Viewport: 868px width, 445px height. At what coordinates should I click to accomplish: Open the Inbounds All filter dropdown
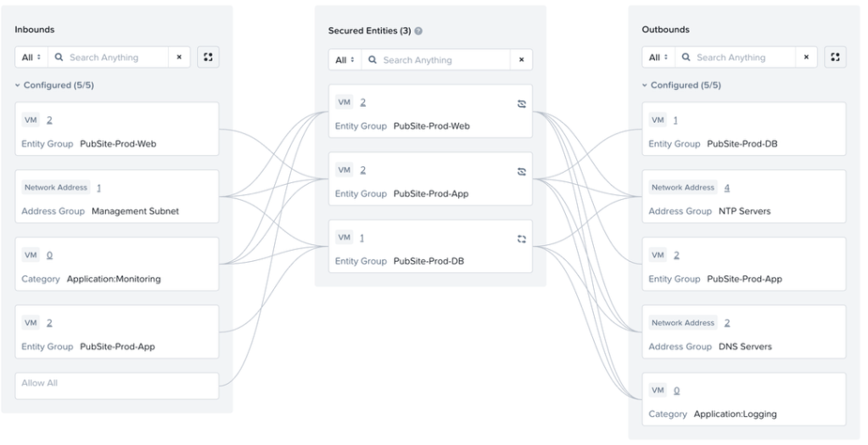click(x=31, y=58)
